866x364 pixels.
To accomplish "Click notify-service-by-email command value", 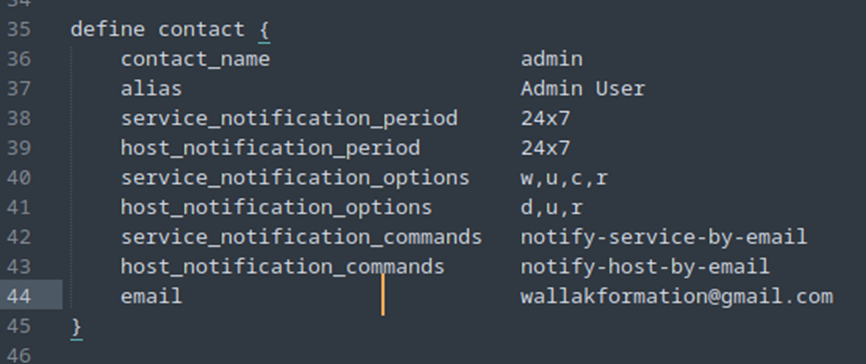I will pyautogui.click(x=664, y=238).
